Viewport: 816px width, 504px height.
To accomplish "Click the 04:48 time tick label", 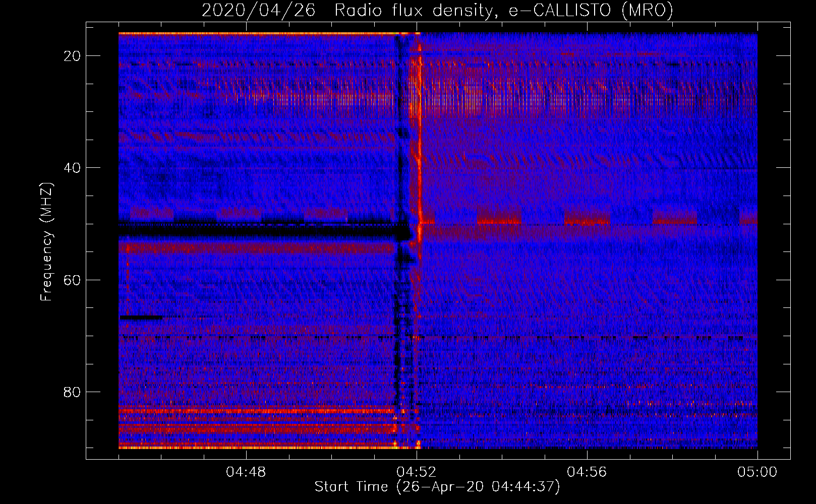I will 246,472.
